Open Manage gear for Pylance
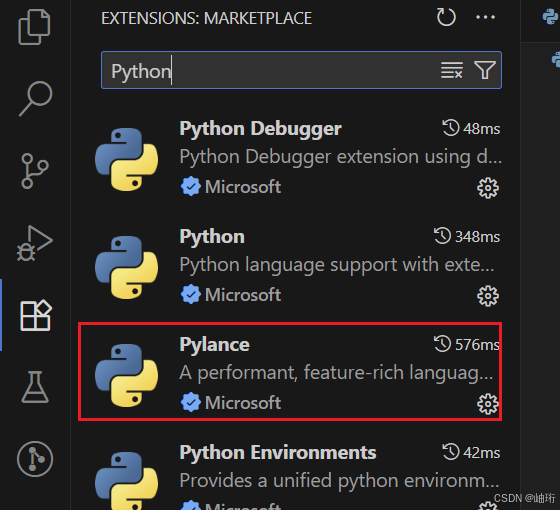Viewport: 560px width, 510px height. (x=488, y=404)
